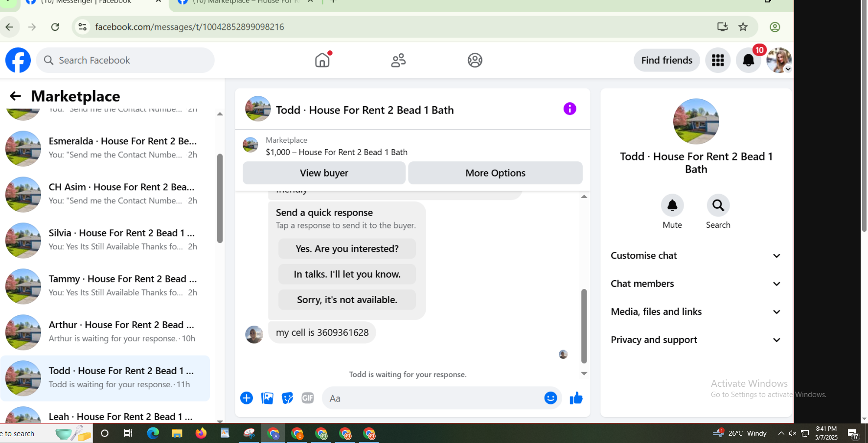Expand the Chat members section
Screen dimensions: 868x443
coord(695,284)
